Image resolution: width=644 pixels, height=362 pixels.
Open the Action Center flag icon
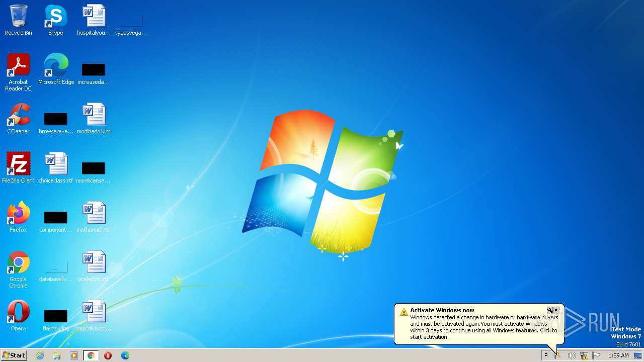[596, 355]
